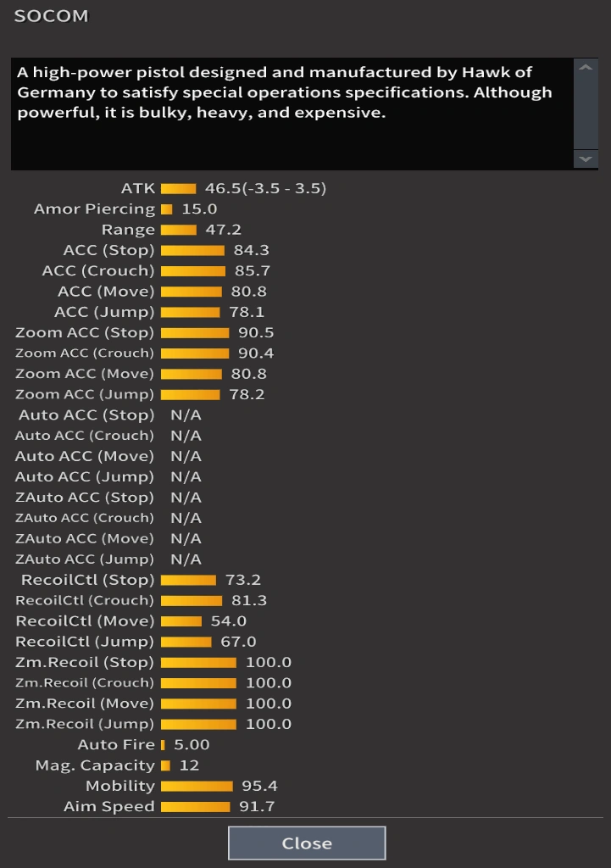Image resolution: width=611 pixels, height=868 pixels.
Task: Click the SOCOM title at top
Action: pyautogui.click(x=51, y=16)
